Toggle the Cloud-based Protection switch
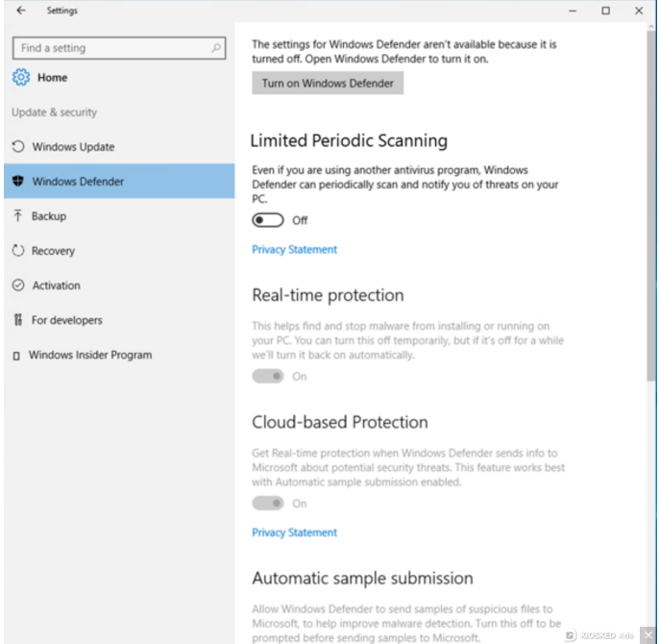The height and width of the screenshot is (644, 659). tap(268, 503)
